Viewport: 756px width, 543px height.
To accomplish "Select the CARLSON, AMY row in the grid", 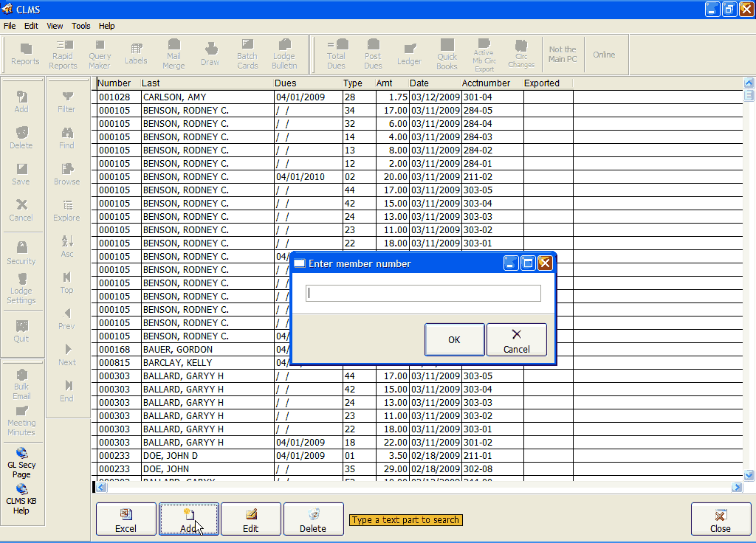I will click(207, 97).
